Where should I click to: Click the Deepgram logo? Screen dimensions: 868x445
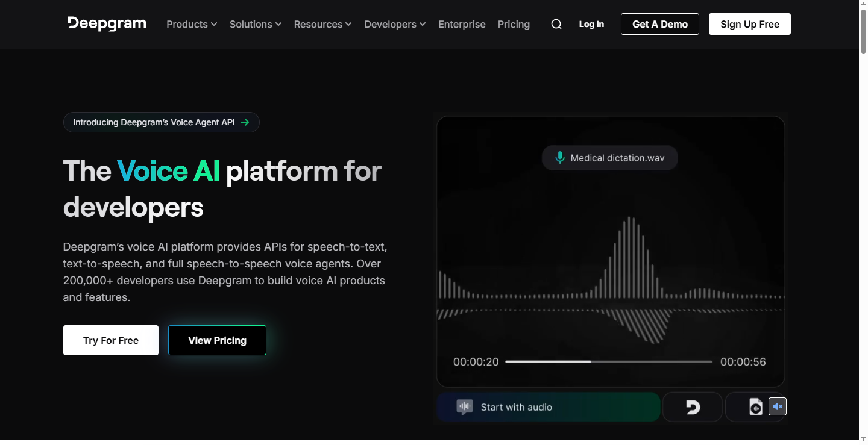107,24
